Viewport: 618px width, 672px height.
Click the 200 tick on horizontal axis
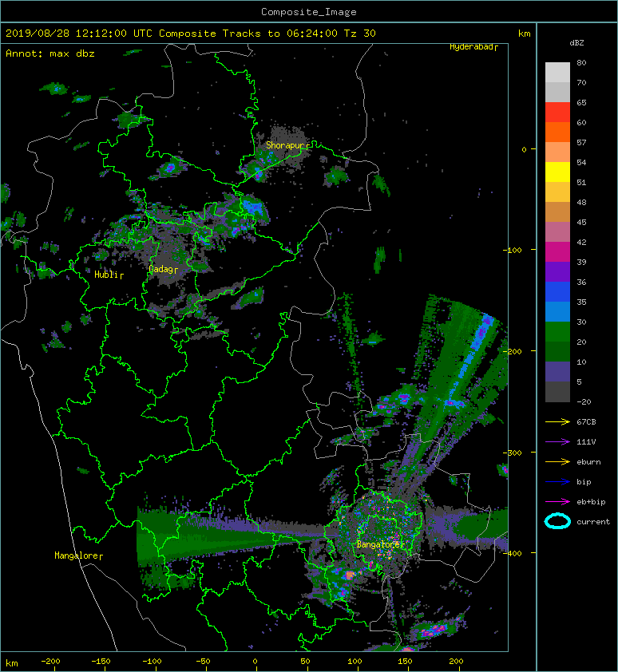click(456, 662)
